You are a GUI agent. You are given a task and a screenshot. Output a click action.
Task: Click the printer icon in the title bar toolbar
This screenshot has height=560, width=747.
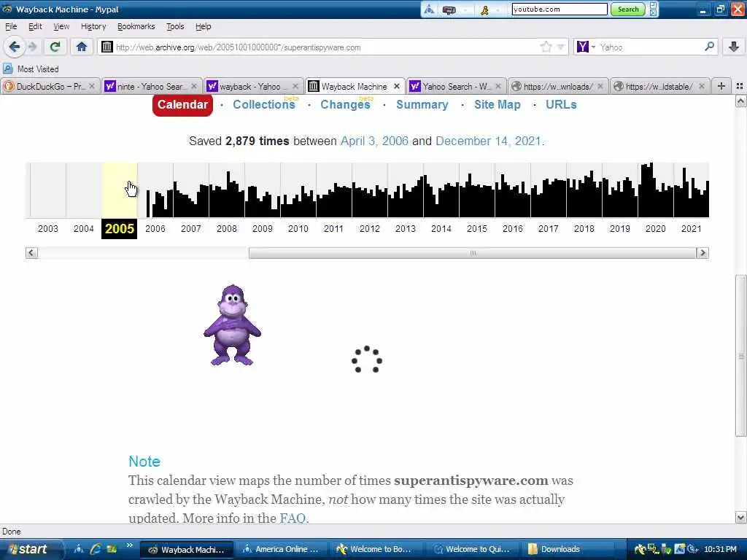tap(449, 9)
